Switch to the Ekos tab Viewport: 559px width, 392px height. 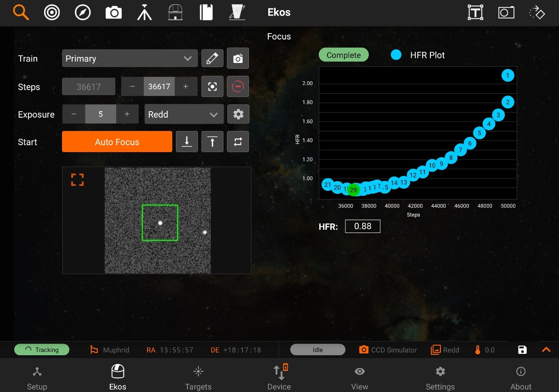(118, 378)
